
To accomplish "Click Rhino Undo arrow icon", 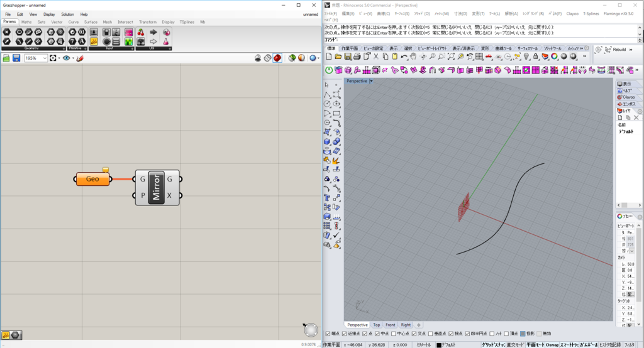I will [404, 57].
